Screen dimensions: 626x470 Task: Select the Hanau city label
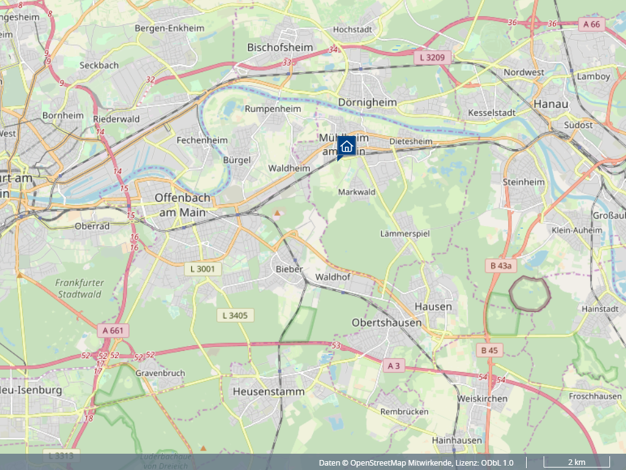coord(551,104)
